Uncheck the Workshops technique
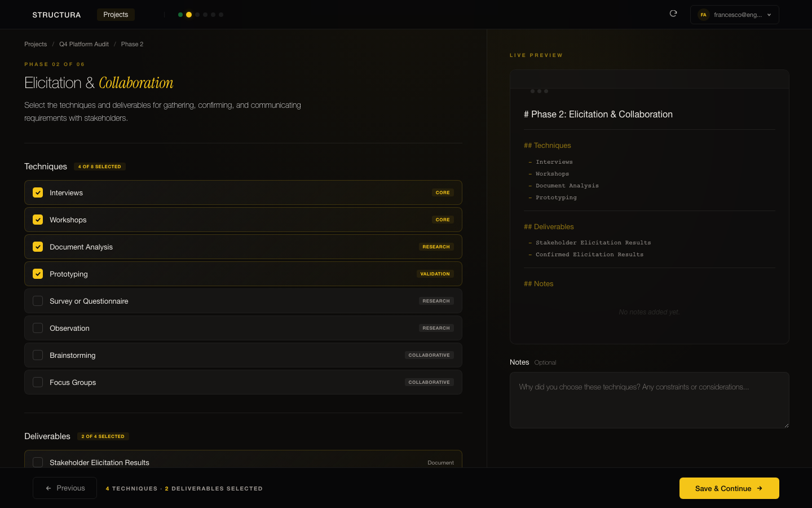 pyautogui.click(x=38, y=220)
